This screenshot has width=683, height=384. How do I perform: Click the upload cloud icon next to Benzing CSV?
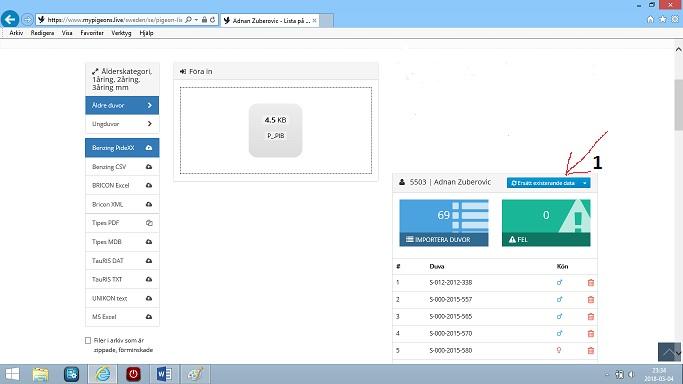tap(149, 167)
